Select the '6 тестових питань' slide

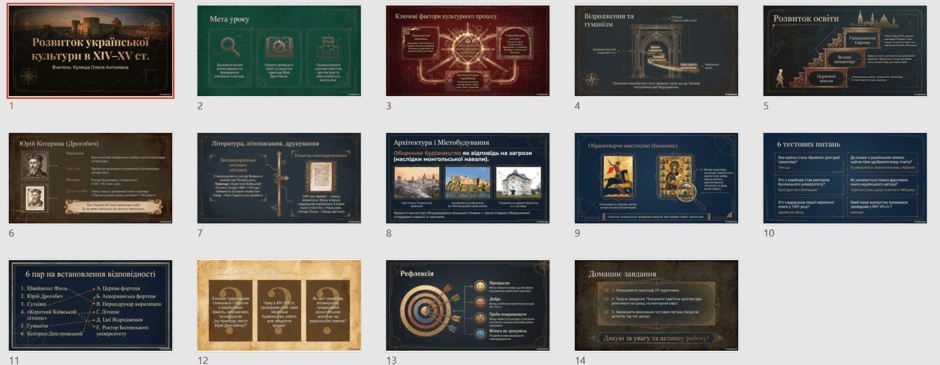click(x=845, y=178)
